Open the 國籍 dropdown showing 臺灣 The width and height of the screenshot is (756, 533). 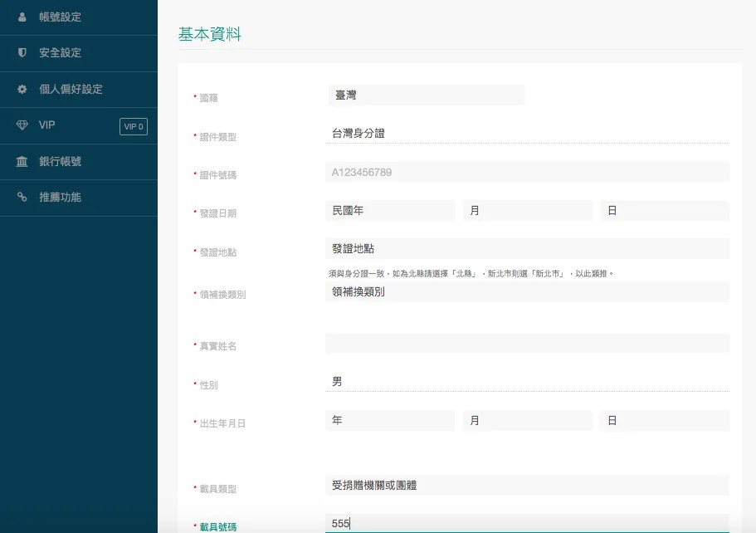point(427,95)
